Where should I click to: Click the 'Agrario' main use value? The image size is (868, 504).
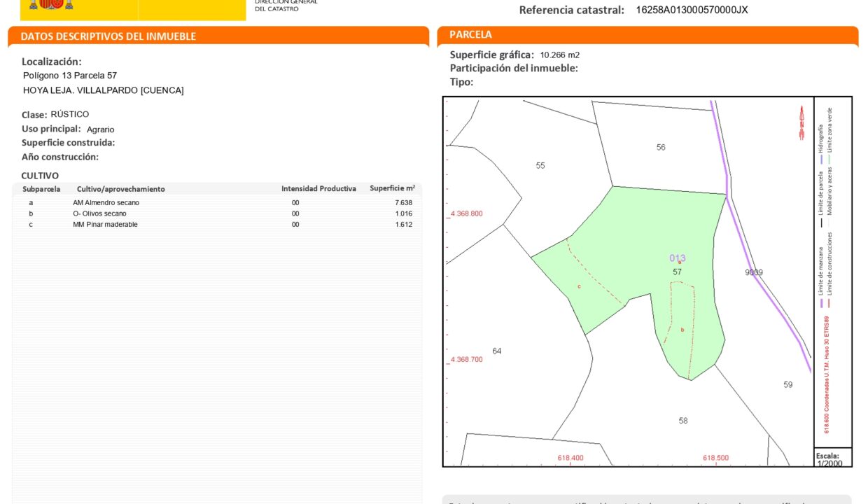click(101, 129)
